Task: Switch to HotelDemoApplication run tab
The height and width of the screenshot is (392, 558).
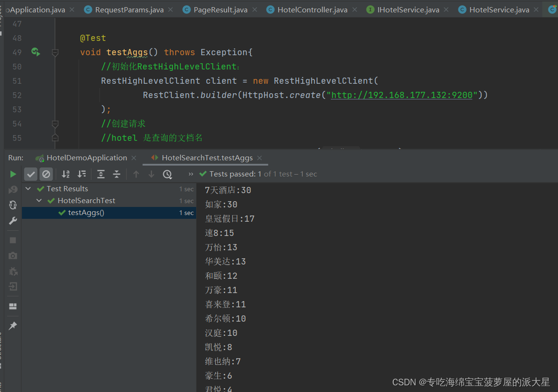Action: pos(87,158)
